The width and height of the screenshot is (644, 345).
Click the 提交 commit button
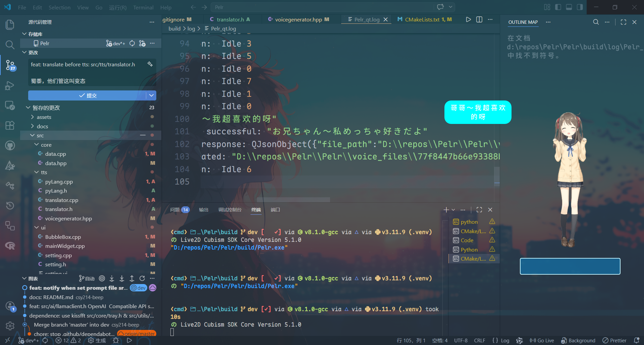pyautogui.click(x=87, y=95)
